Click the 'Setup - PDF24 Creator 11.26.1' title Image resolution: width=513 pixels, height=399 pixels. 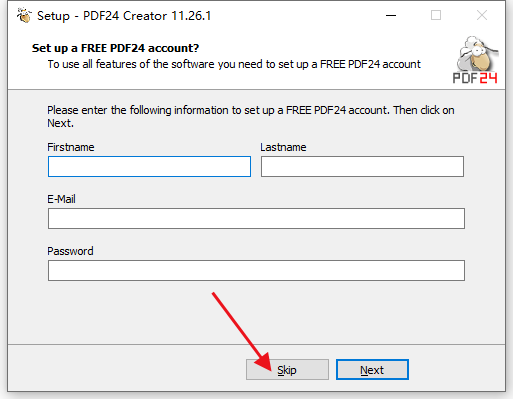pyautogui.click(x=124, y=16)
